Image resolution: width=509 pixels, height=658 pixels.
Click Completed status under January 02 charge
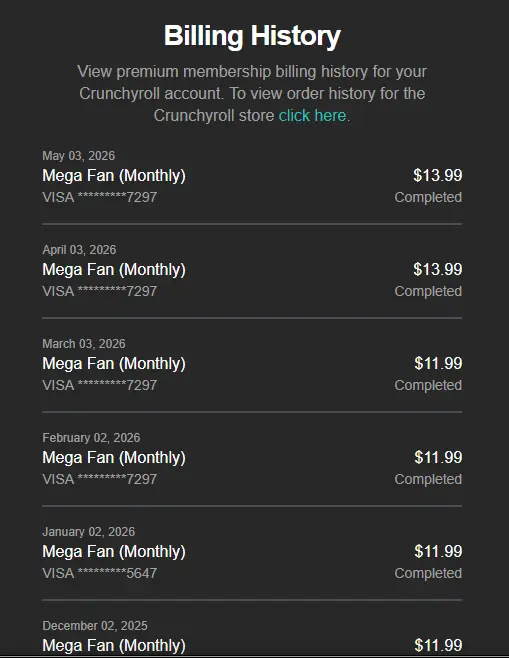(x=428, y=573)
